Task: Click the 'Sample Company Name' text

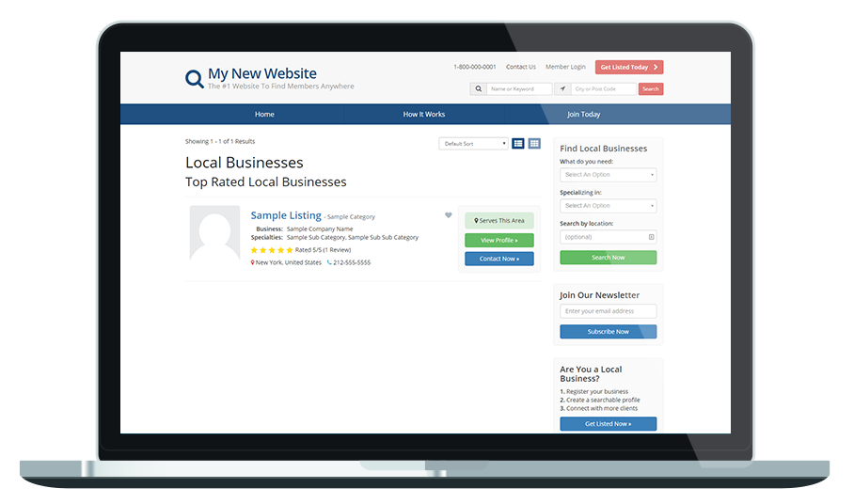Action: pyautogui.click(x=320, y=229)
